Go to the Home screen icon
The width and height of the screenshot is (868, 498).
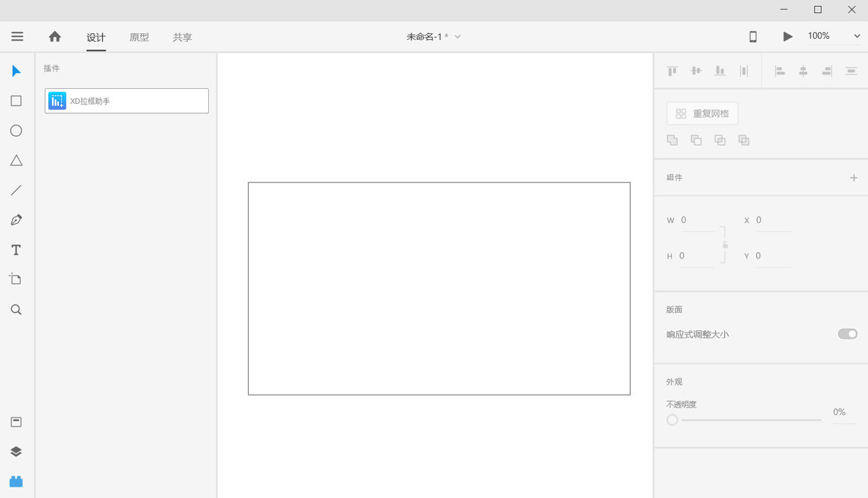[55, 37]
